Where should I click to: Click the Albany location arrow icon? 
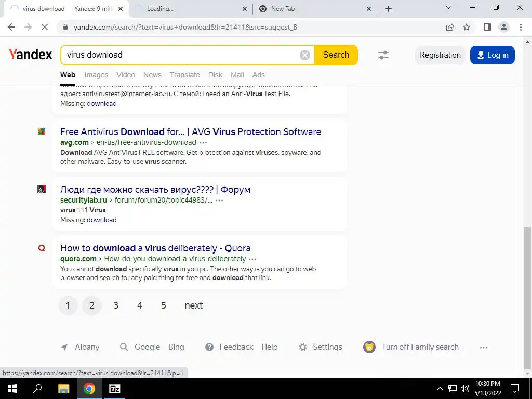tap(64, 347)
